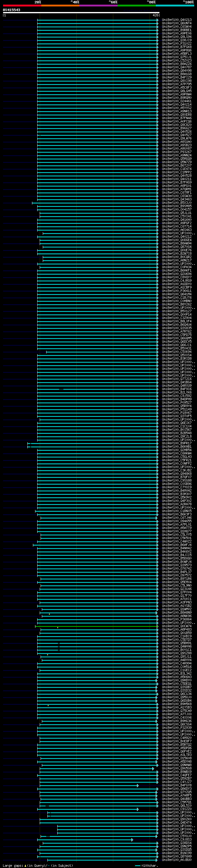Open hit UniRef100_B7FGK8
The image size is (197, 868).
coord(176,47)
